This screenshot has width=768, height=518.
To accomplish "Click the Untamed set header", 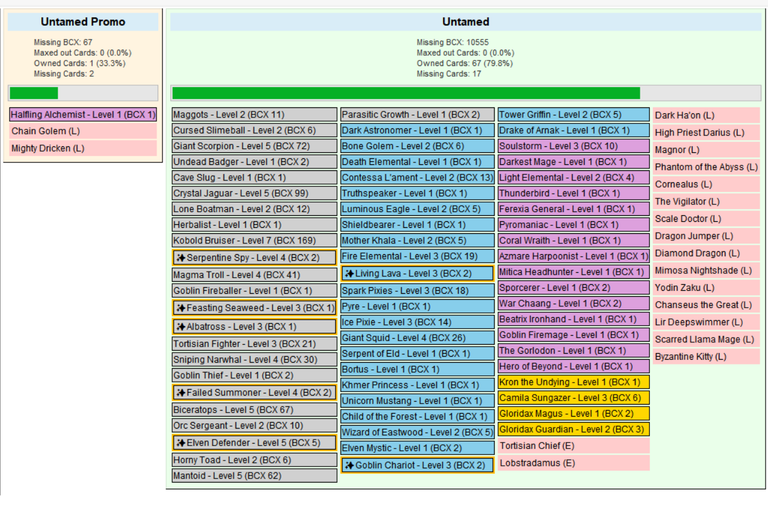I will (x=465, y=22).
